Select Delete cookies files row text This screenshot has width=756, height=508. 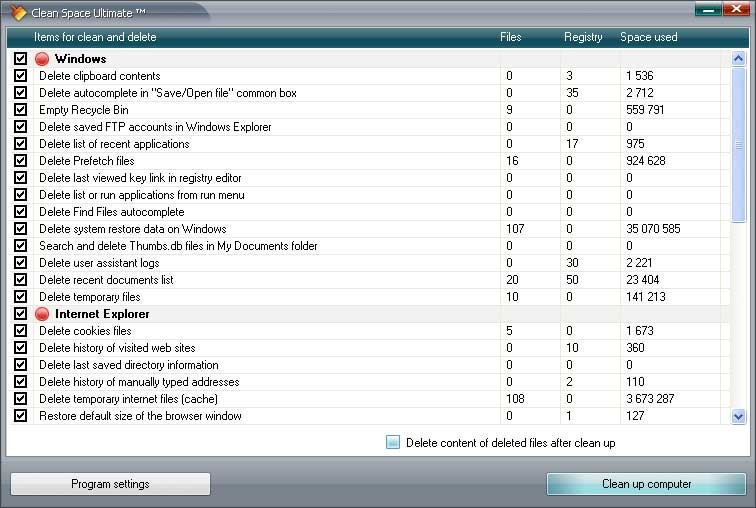[x=85, y=331]
